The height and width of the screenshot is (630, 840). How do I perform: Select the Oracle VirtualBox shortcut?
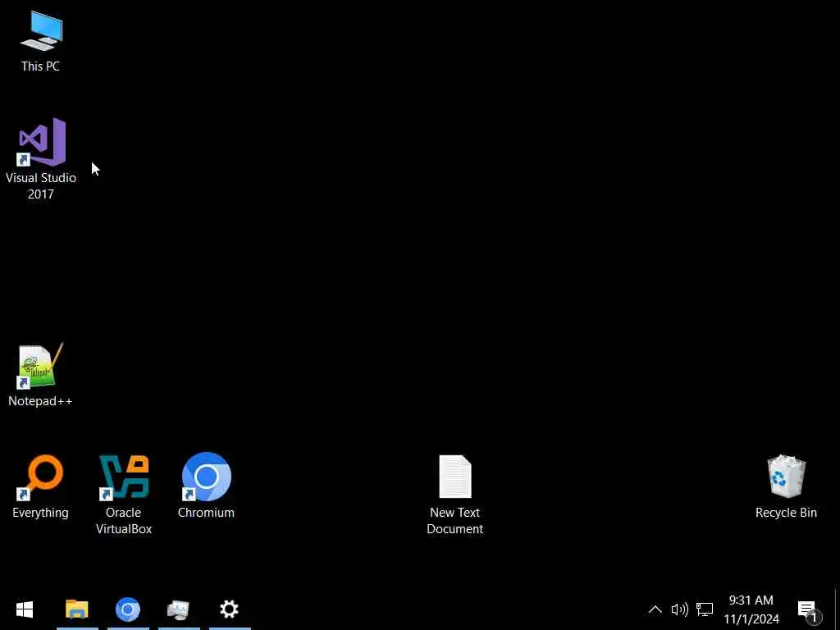coord(124,494)
